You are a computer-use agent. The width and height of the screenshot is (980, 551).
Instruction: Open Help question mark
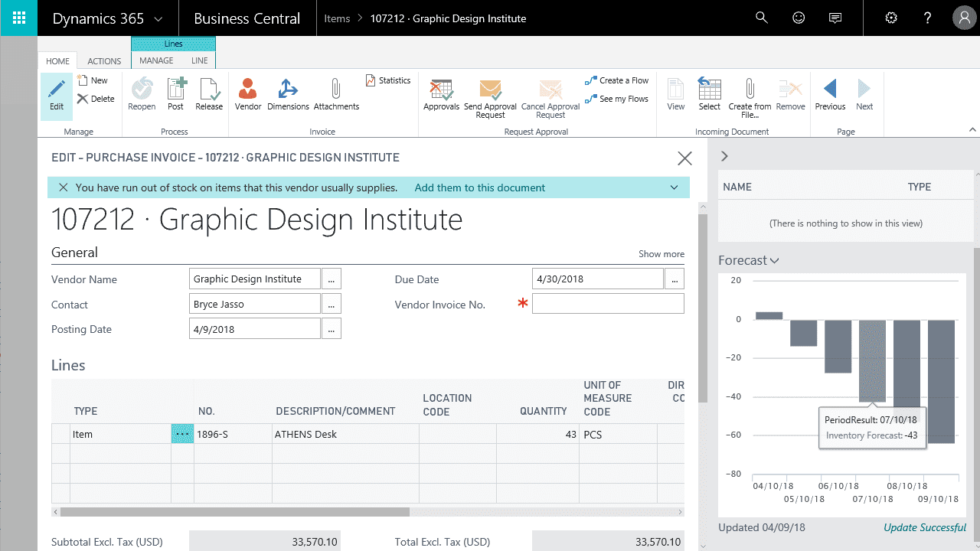[x=927, y=18]
